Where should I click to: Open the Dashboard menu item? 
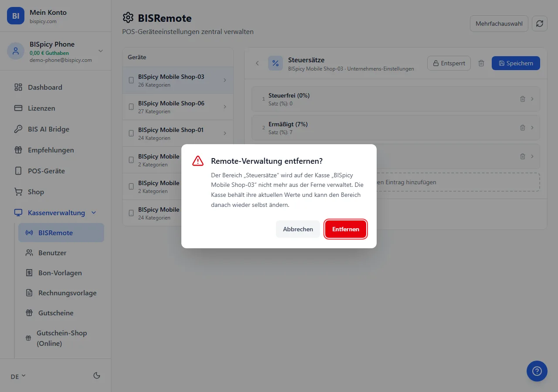[x=55, y=87]
